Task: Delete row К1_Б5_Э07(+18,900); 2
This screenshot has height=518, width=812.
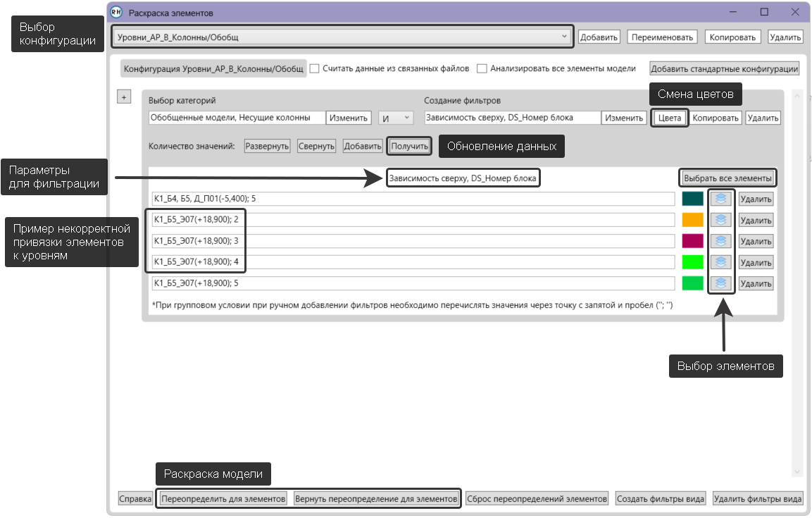Action: point(756,220)
